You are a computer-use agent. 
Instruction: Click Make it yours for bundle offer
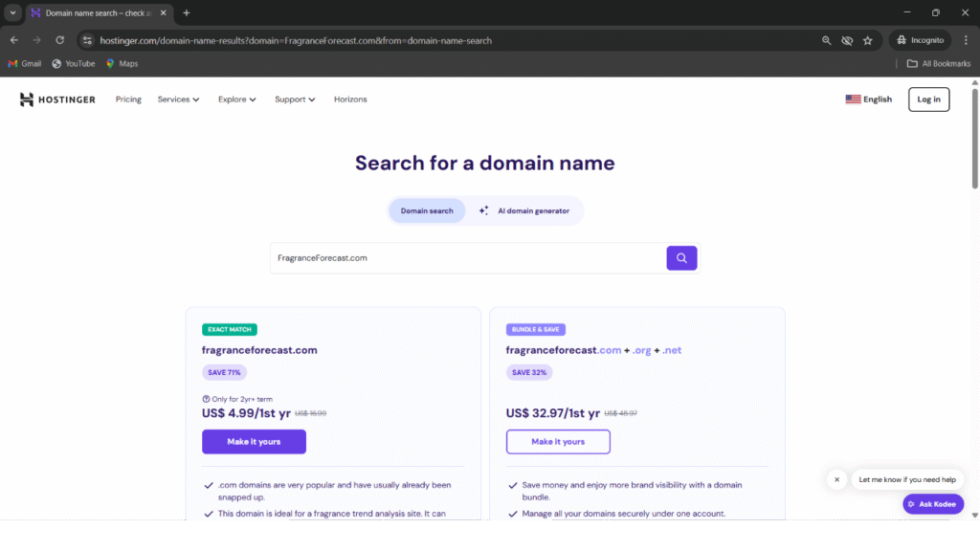[558, 442]
